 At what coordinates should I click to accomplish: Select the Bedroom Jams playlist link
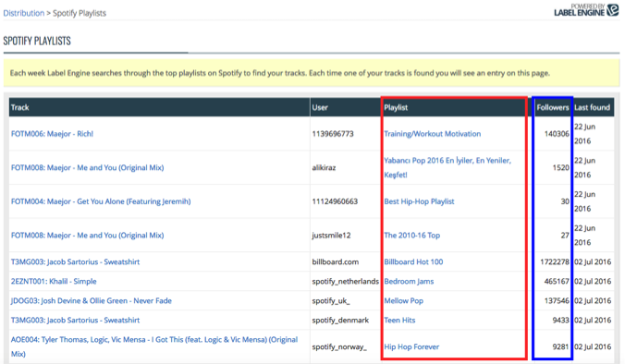pyautogui.click(x=409, y=282)
